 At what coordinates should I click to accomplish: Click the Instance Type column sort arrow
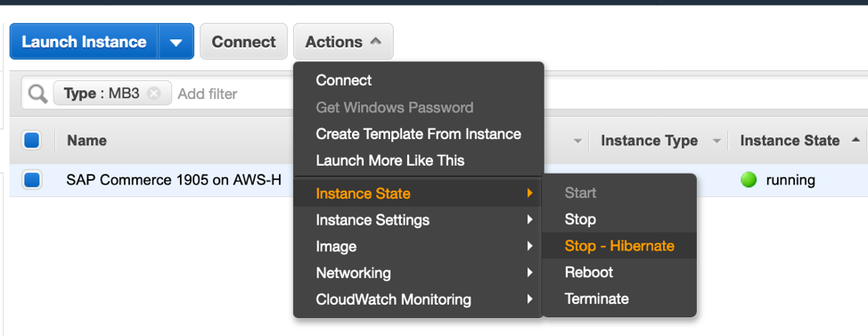pos(717,142)
